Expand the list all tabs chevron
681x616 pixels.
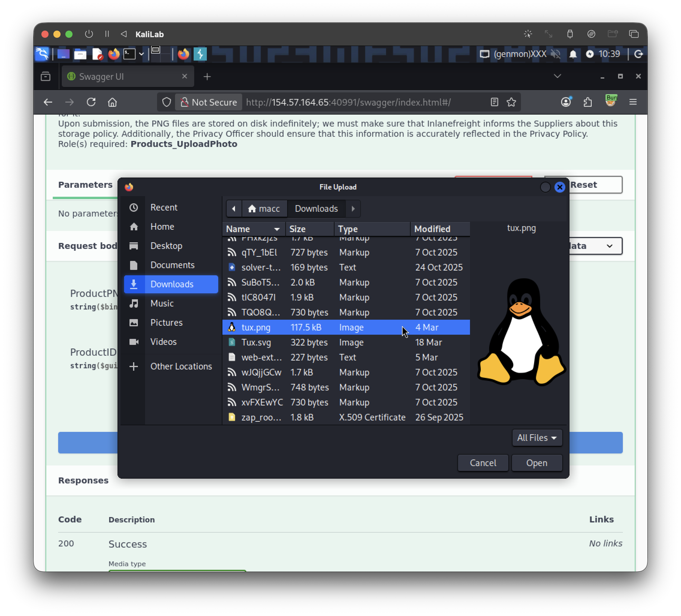click(558, 76)
